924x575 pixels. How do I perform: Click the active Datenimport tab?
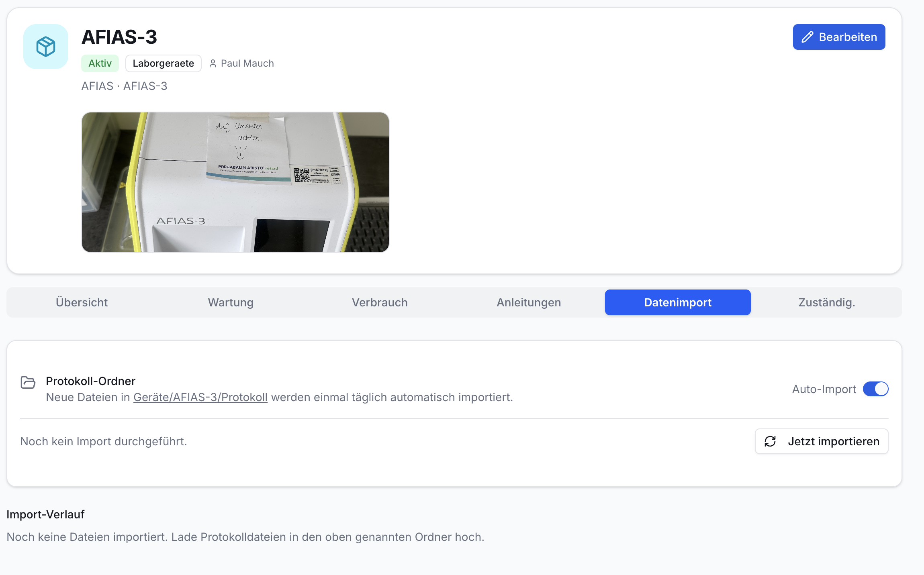coord(678,302)
